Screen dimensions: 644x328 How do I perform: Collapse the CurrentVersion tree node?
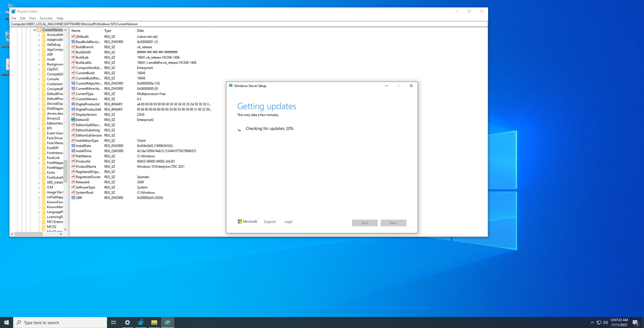click(x=35, y=30)
